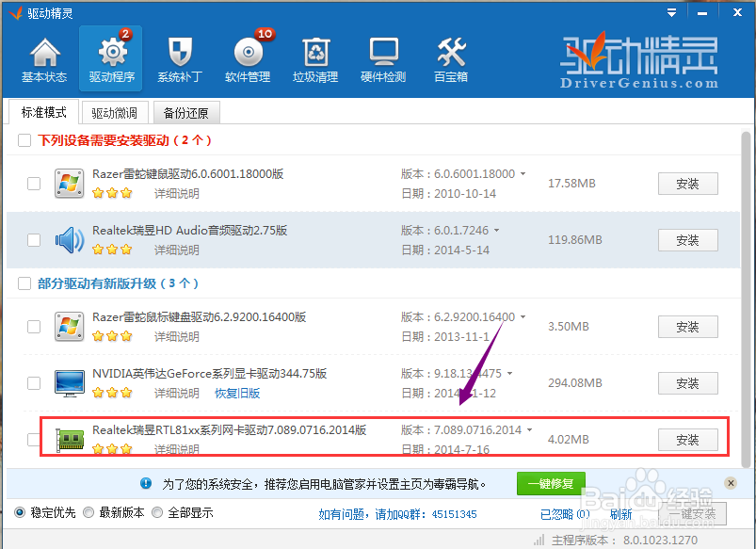
Task: Click the 主程序版本 8.0.1023.1270 text
Action: pos(624,540)
